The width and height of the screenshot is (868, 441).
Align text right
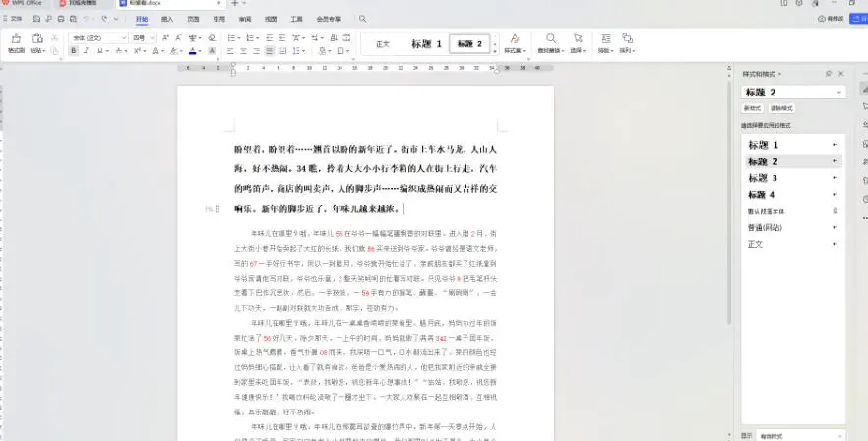(x=256, y=51)
